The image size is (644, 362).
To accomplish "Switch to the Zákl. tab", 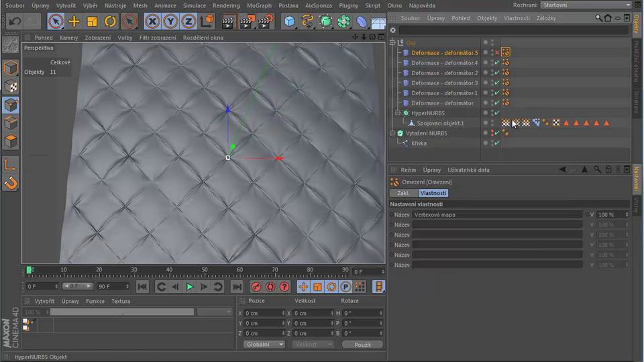I will [x=403, y=193].
